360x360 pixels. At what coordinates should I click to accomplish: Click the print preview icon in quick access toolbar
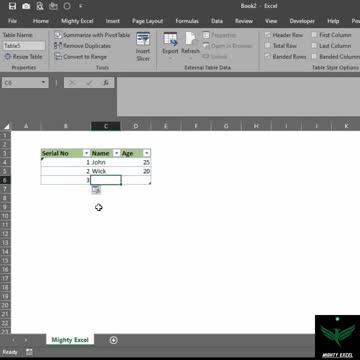[40, 6]
